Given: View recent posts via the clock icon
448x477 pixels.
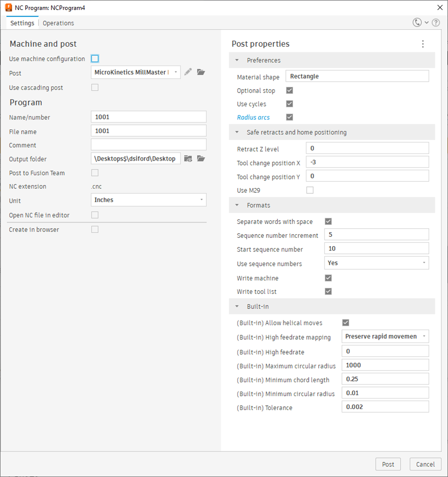Looking at the screenshot, I should pyautogui.click(x=417, y=22).
